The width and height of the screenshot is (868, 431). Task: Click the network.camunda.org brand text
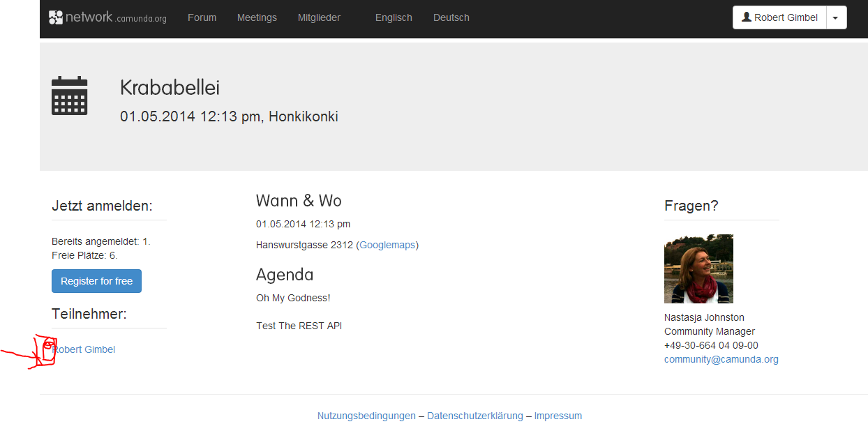click(116, 17)
